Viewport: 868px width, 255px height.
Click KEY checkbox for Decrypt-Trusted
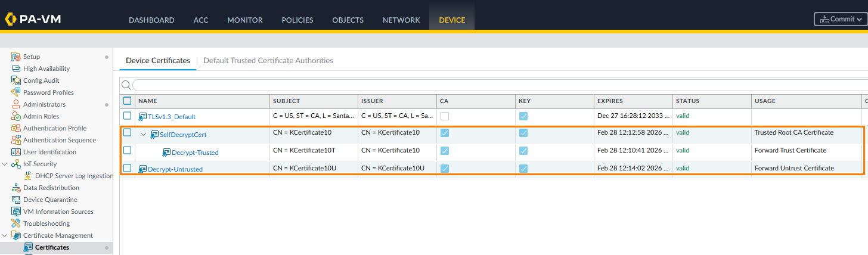click(523, 151)
